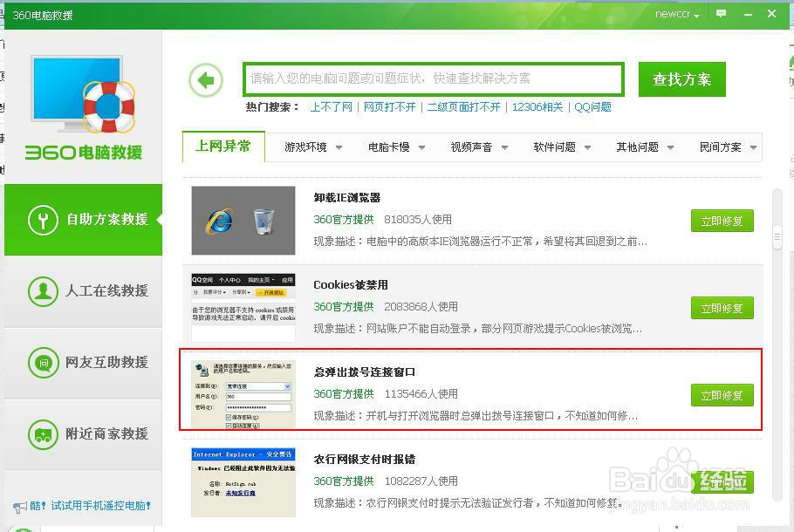Click the QQ问题 hot search link

coord(592,106)
